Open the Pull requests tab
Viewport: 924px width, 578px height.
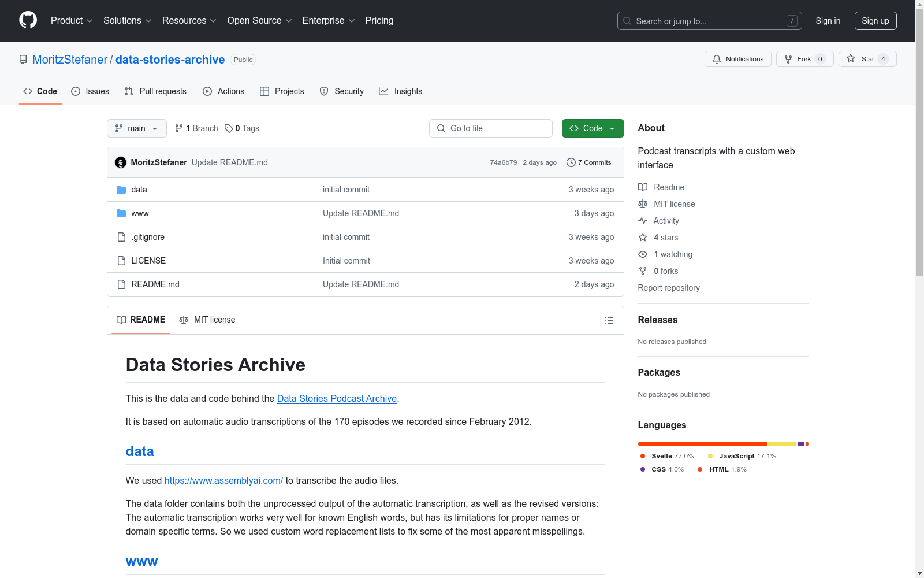[155, 91]
